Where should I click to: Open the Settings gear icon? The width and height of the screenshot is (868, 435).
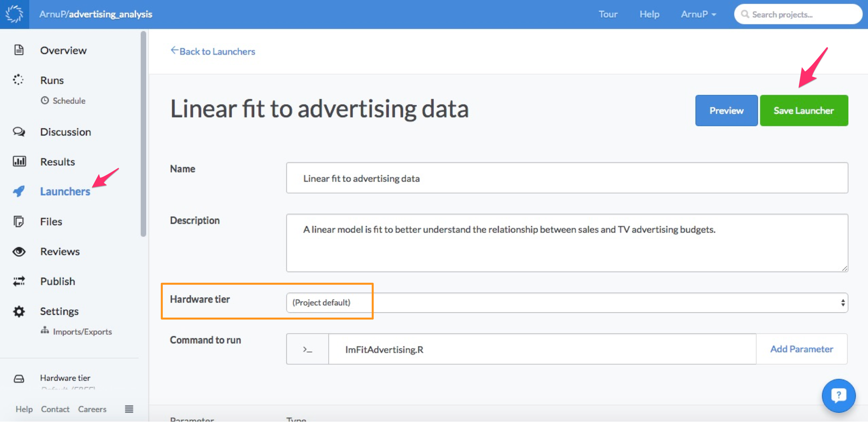tap(19, 311)
